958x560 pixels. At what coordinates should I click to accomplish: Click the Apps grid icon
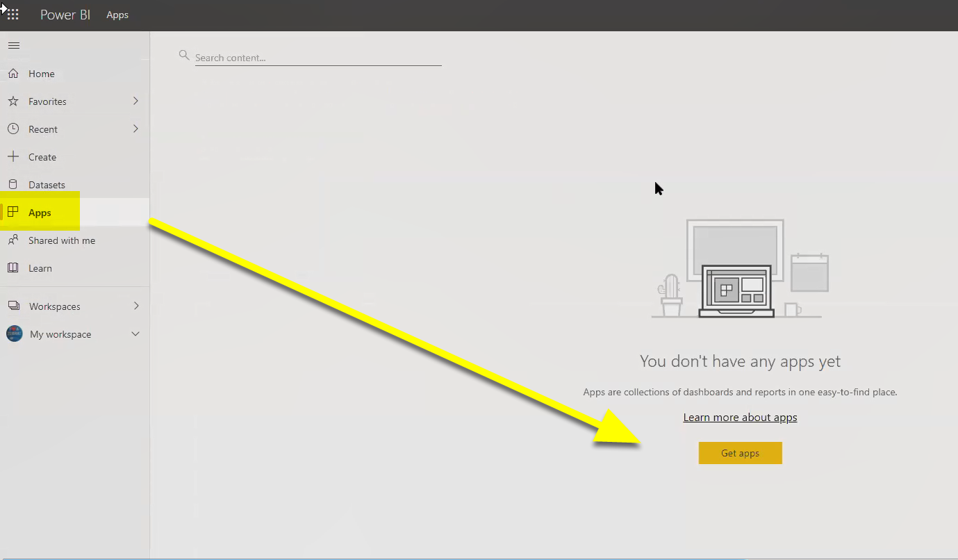click(13, 213)
